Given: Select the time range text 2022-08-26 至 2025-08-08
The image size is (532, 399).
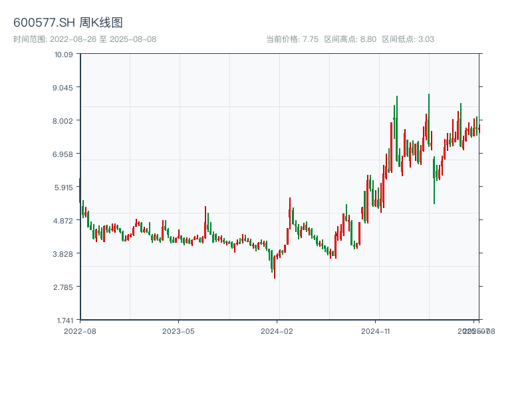Looking at the screenshot, I should click(103, 39).
